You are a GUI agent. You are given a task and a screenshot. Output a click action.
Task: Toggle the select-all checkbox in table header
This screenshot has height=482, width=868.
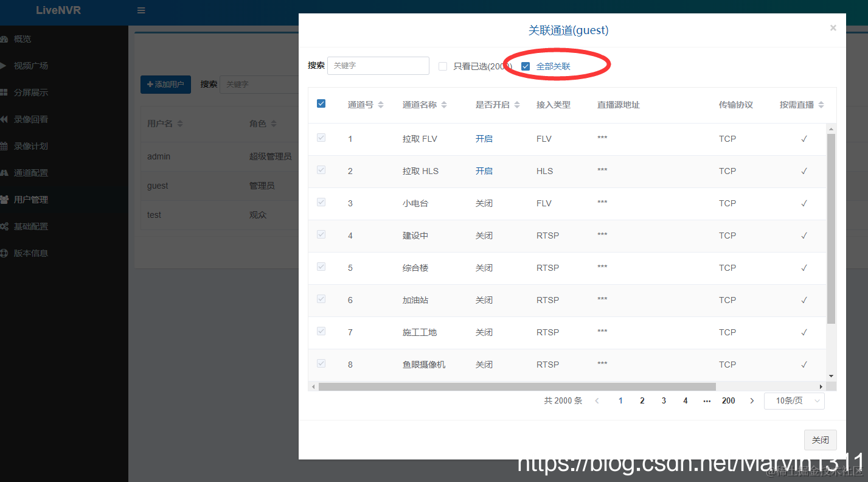[321, 103]
